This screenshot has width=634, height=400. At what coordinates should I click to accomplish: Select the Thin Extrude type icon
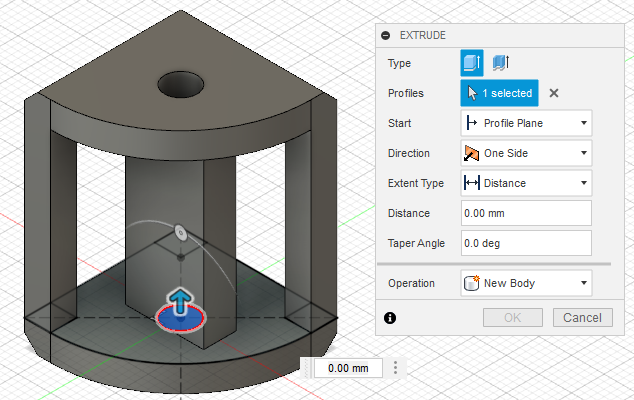pyautogui.click(x=501, y=63)
